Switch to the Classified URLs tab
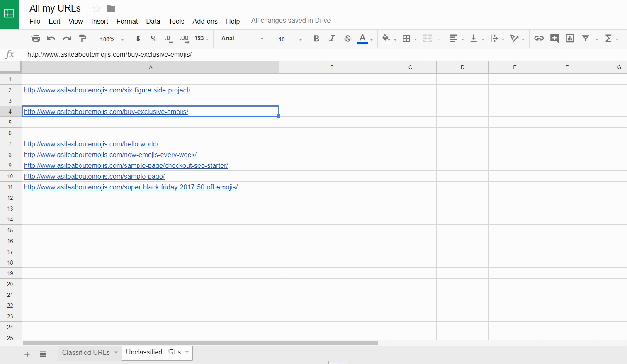 86,352
